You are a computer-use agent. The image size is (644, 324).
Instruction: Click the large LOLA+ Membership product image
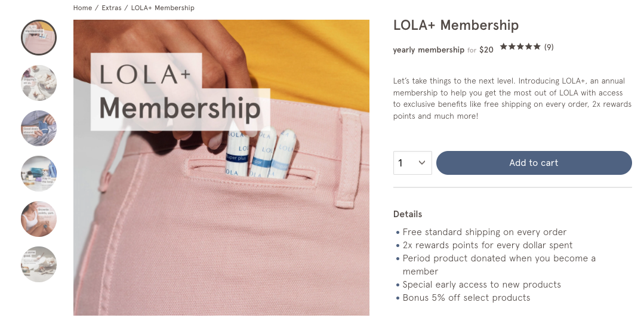click(x=221, y=167)
